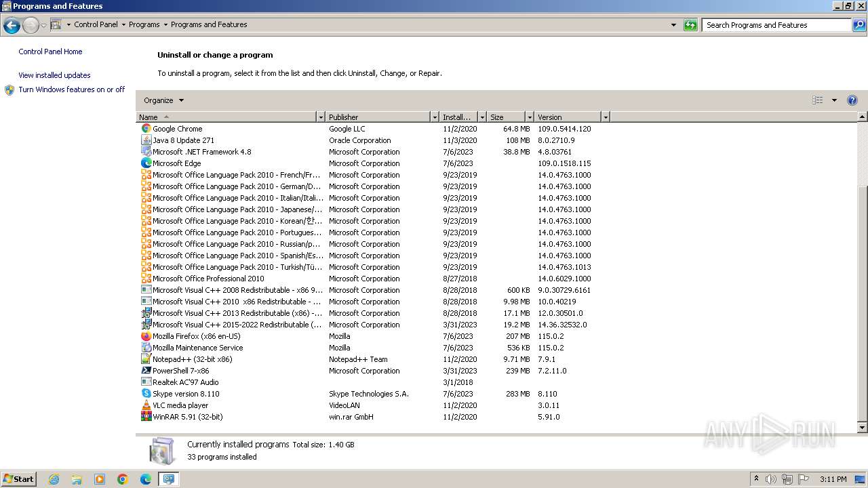
Task: Click the Mozilla Maintenance Service icon
Action: pyautogui.click(x=146, y=348)
